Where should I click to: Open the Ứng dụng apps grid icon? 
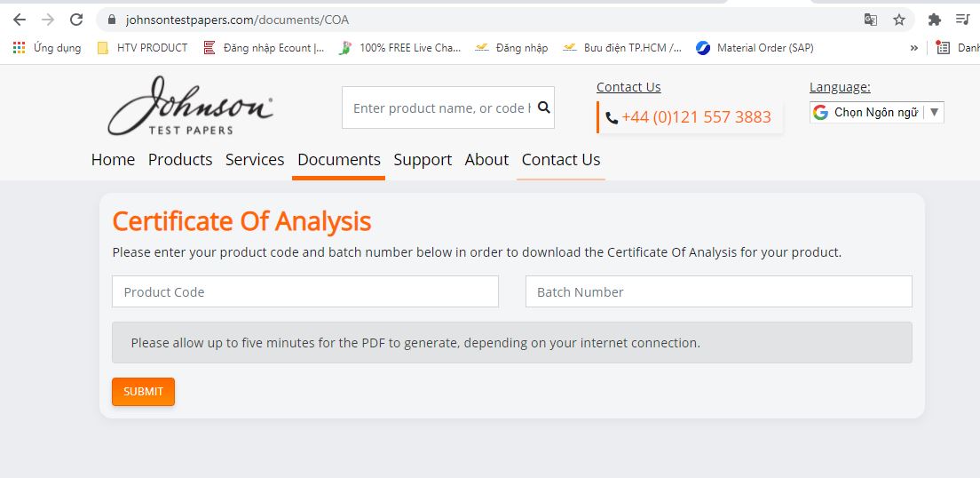[19, 48]
